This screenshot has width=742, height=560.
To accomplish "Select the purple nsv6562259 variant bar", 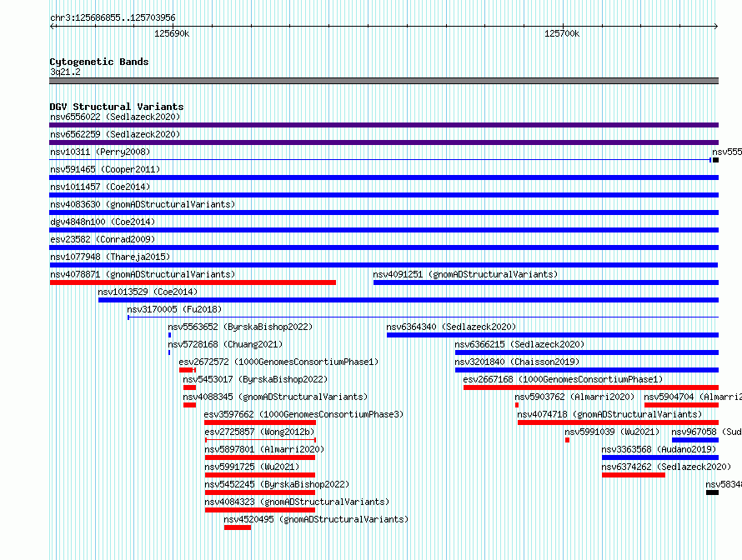I will [384, 142].
